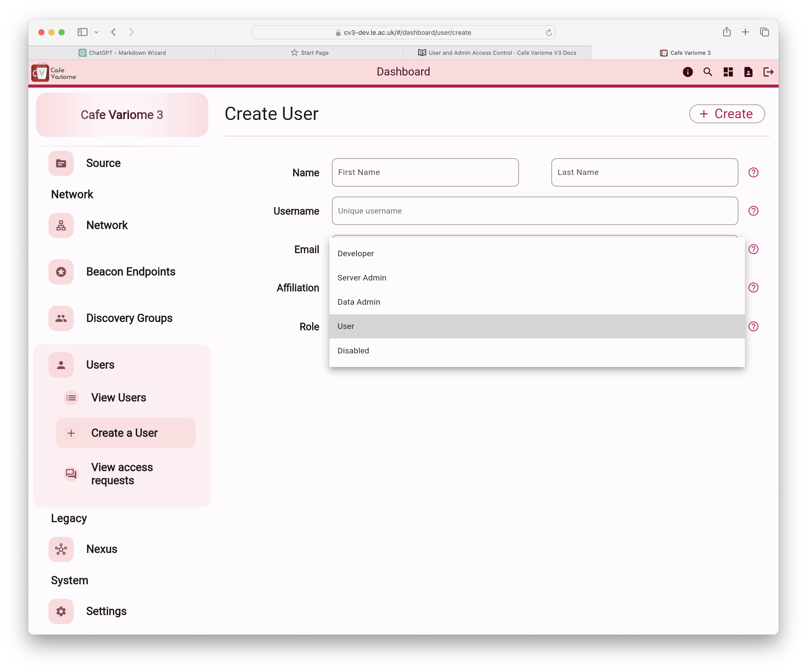Show Safari tab overview icon
Viewport: 807px width, 672px height.
click(x=764, y=32)
